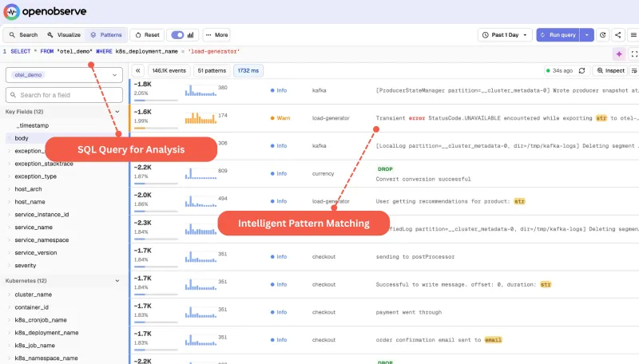This screenshot has width=639, height=364.
Task: Click the Reset button
Action: coord(147,35)
